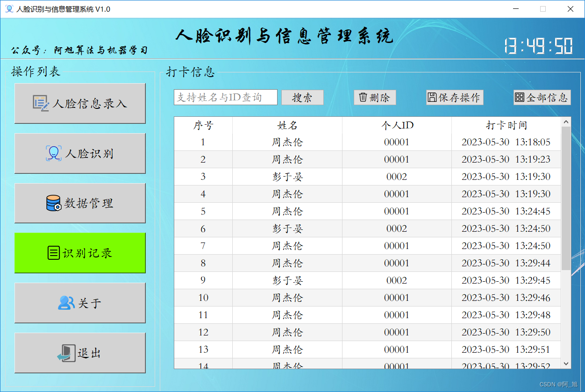Click the 序号 column header
Screen dimensions: 585x392
[x=203, y=125]
